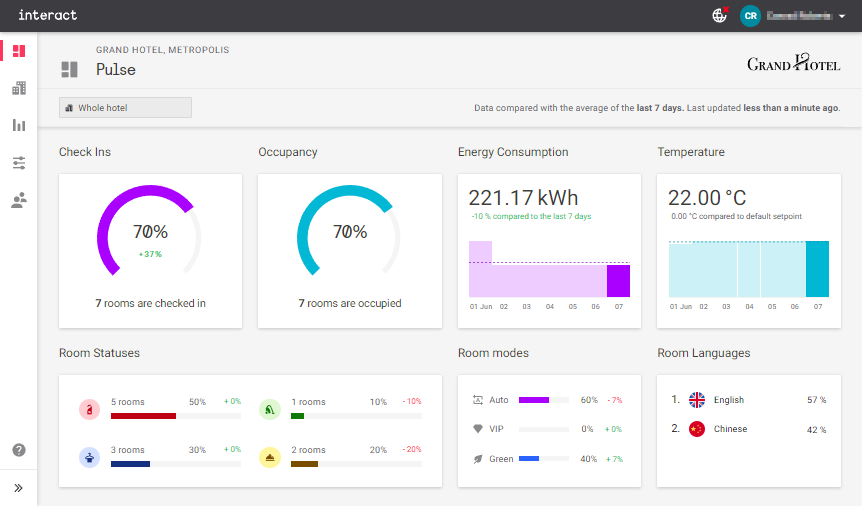Click the blue room status icon for 3 rooms

tap(90, 457)
